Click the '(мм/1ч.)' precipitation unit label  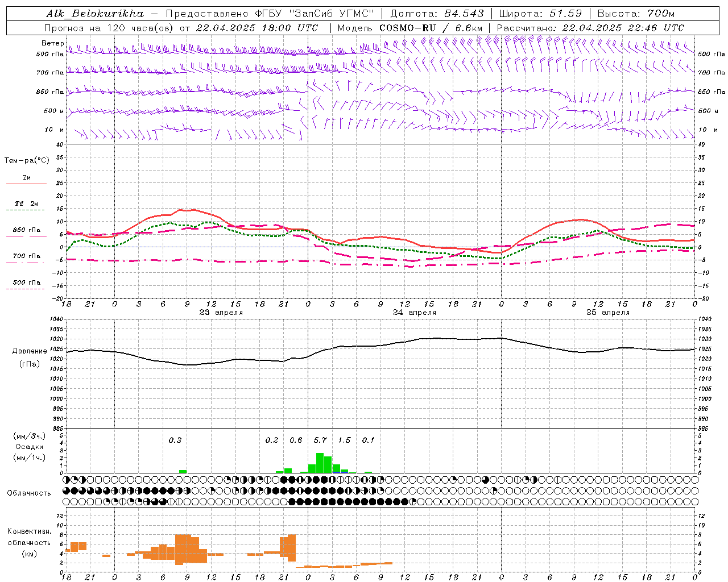29,458
